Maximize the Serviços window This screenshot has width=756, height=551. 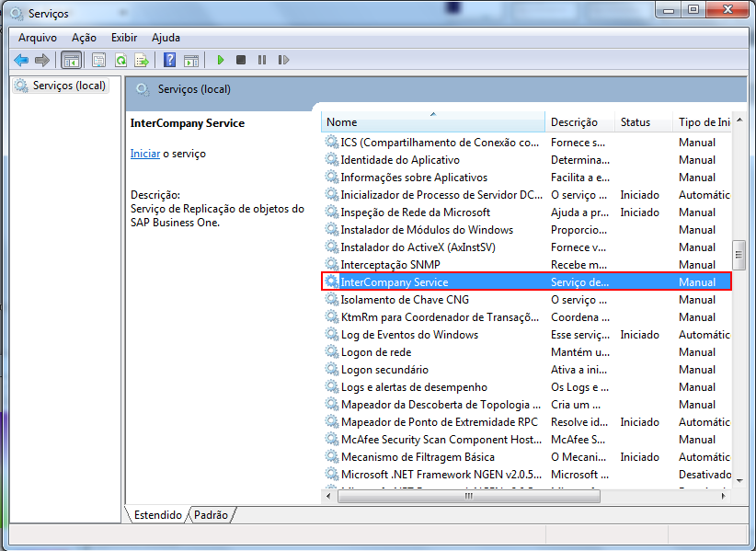coord(693,9)
